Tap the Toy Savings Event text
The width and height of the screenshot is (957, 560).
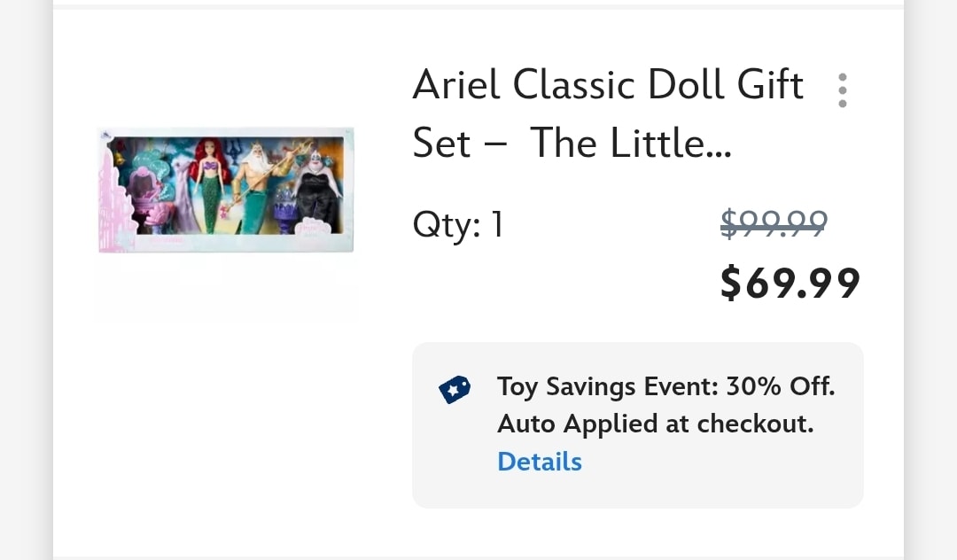pyautogui.click(x=609, y=387)
